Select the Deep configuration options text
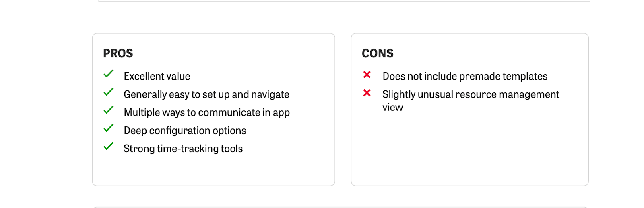 pyautogui.click(x=185, y=131)
